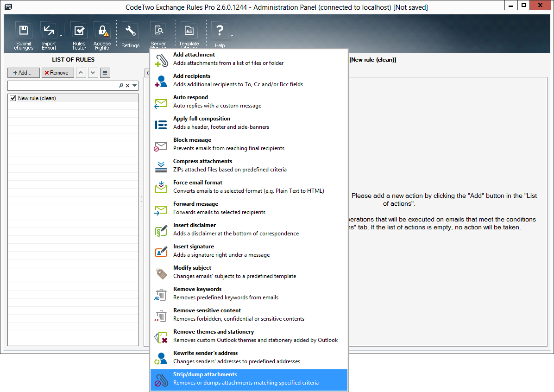Select New rule (clean) in rules list
554x392 pixels.
click(37, 98)
